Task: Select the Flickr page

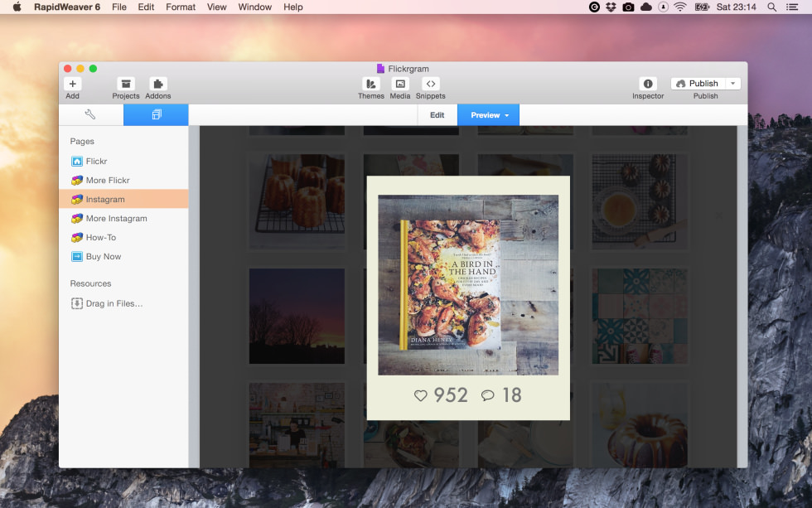Action: coord(123,161)
